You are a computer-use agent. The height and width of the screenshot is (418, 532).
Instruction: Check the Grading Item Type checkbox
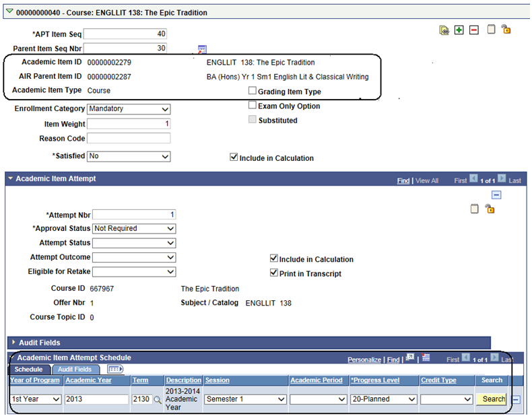[253, 90]
